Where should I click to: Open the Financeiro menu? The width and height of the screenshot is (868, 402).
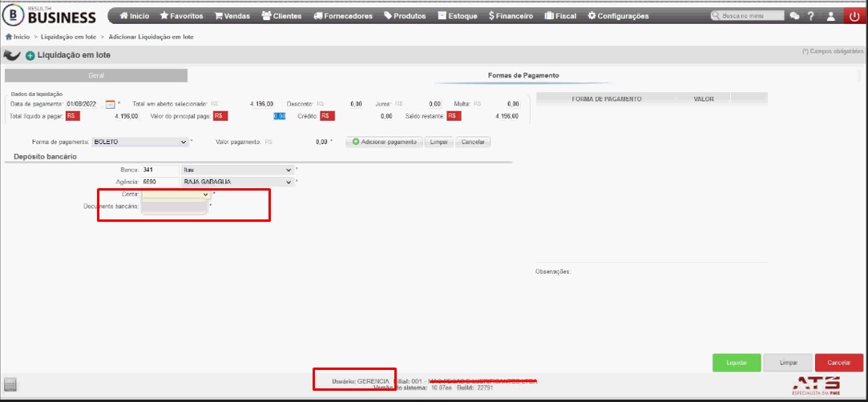point(511,16)
